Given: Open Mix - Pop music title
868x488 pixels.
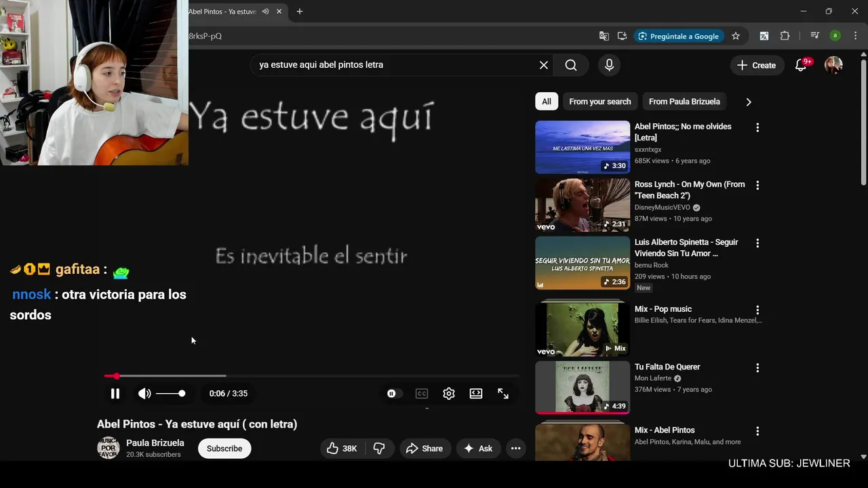Looking at the screenshot, I should point(663,309).
